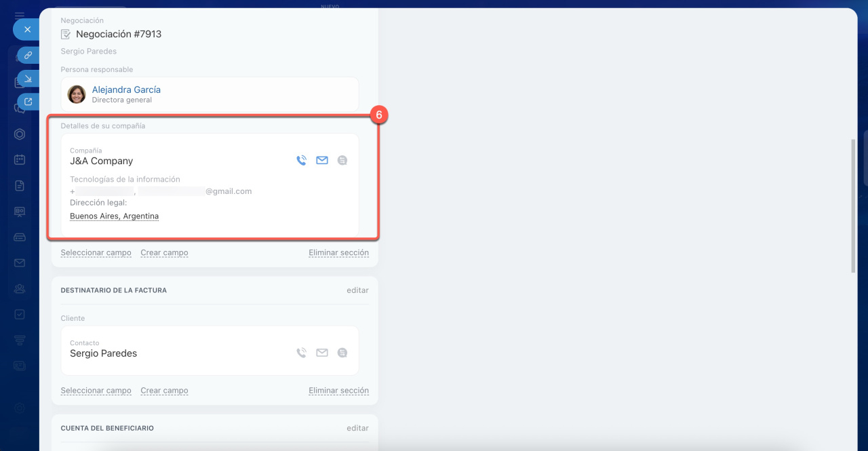Click Eliminar sección below Sergio Paredes card

[x=338, y=391]
